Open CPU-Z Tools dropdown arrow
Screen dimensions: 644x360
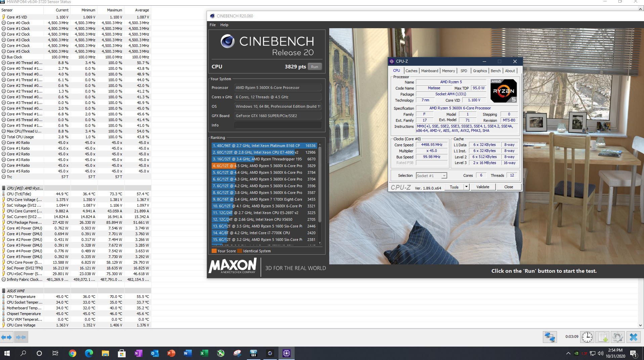coord(466,187)
